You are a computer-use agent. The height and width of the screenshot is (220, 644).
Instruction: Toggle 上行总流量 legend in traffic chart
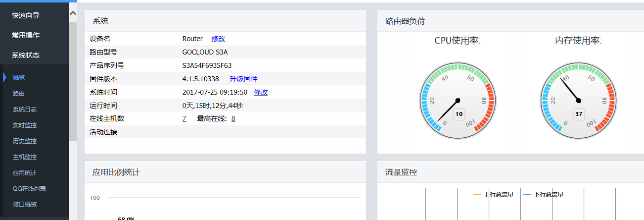[494, 195]
